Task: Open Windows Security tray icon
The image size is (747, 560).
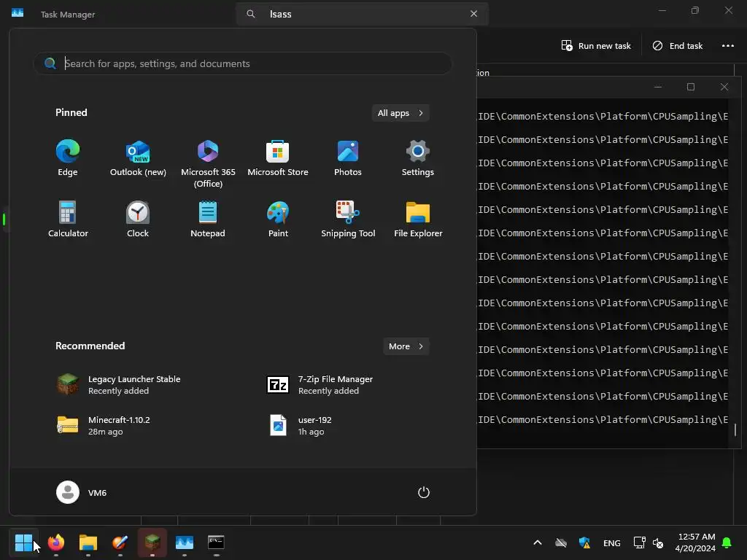Action: coord(584,542)
